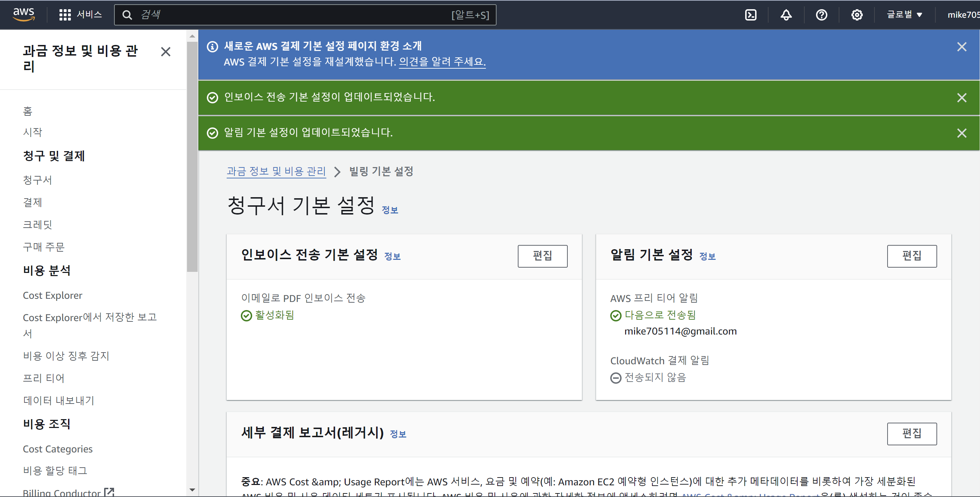Open Billing Conductor in the sidebar

(x=62, y=492)
